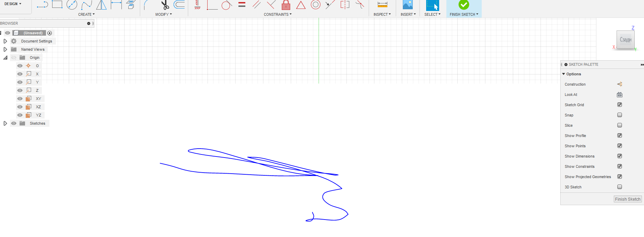Toggle Show Projected Geometries checkbox

pyautogui.click(x=620, y=177)
